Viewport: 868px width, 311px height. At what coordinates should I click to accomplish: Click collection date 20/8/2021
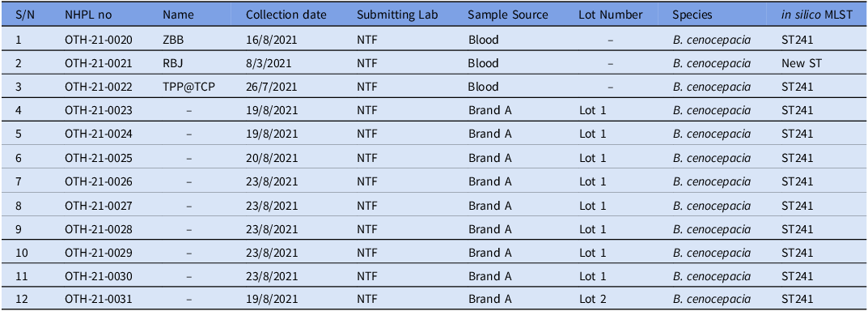click(272, 158)
